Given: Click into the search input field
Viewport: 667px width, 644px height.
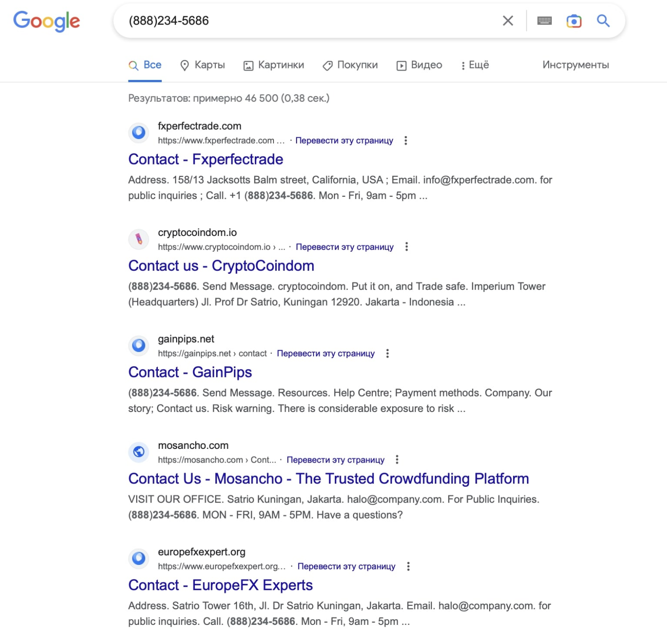Looking at the screenshot, I should click(311, 21).
